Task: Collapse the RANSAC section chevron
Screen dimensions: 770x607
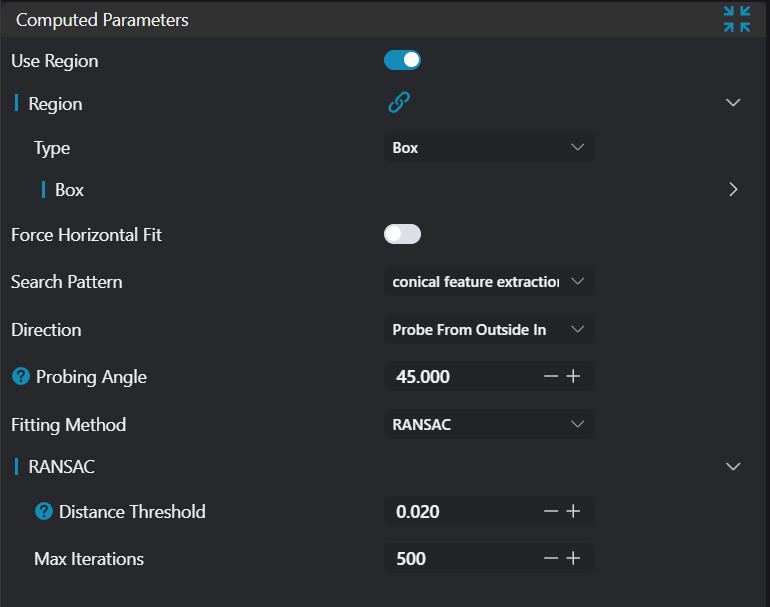Action: (x=733, y=466)
